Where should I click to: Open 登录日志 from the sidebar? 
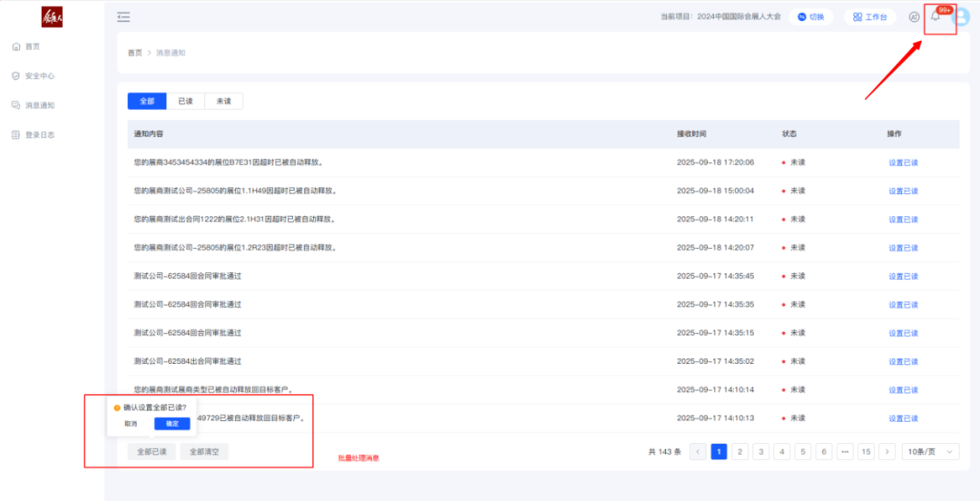click(x=39, y=135)
